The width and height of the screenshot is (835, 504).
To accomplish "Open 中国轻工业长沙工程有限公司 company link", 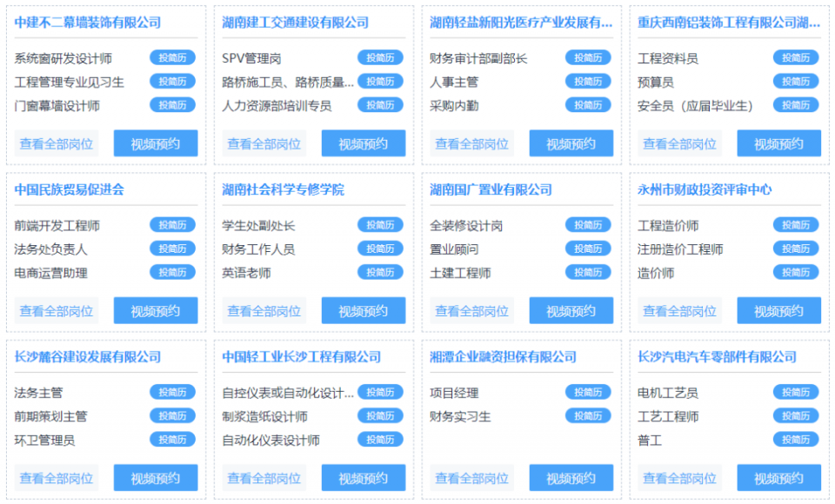I will pyautogui.click(x=302, y=356).
